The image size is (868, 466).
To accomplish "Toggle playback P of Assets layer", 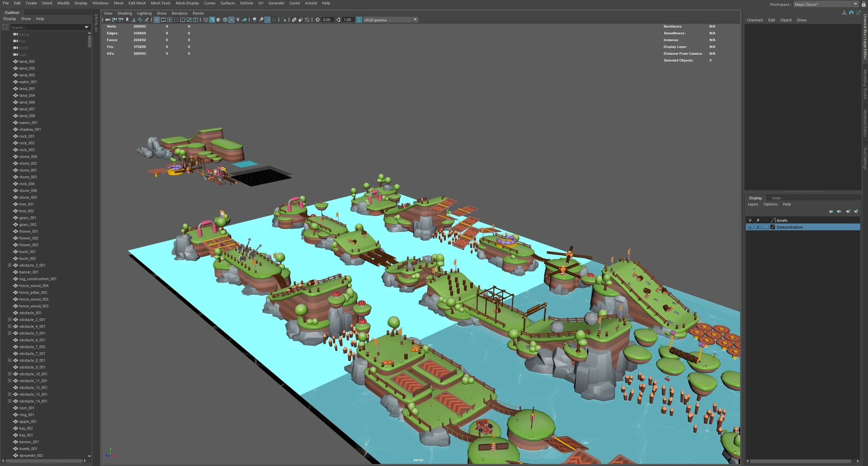I will 758,220.
